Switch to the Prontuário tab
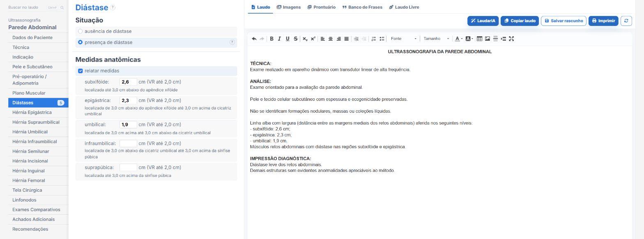Screen dimensions: 644x239 point(322,7)
